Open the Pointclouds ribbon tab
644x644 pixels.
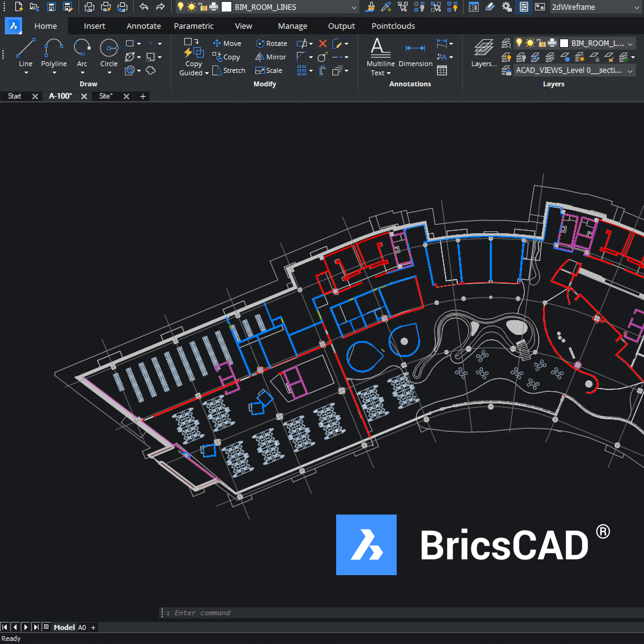coord(393,26)
